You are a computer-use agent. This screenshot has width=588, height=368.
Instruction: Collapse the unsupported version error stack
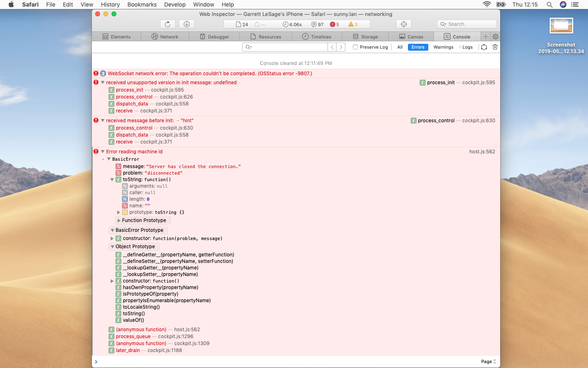click(103, 83)
